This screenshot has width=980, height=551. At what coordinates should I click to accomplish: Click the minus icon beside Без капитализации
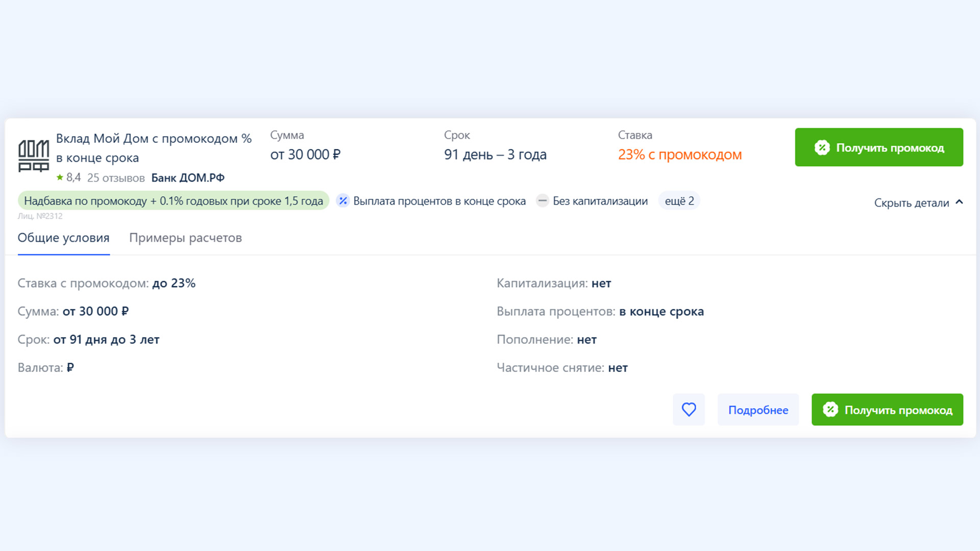(543, 201)
